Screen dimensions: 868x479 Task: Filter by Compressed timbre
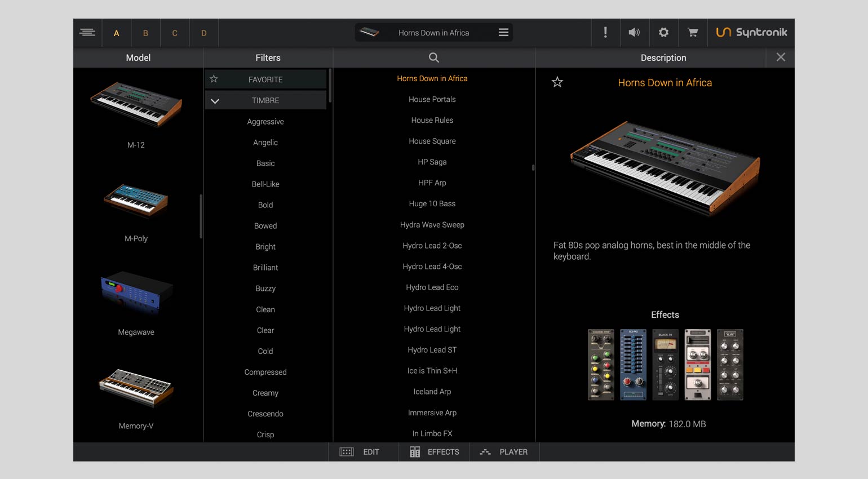(x=265, y=372)
